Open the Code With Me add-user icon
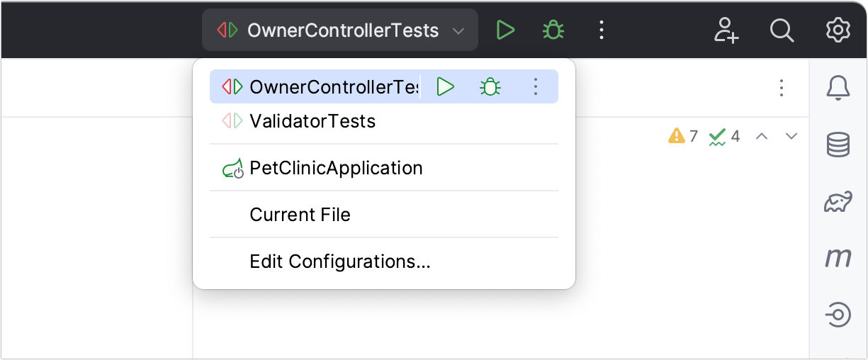 click(726, 30)
